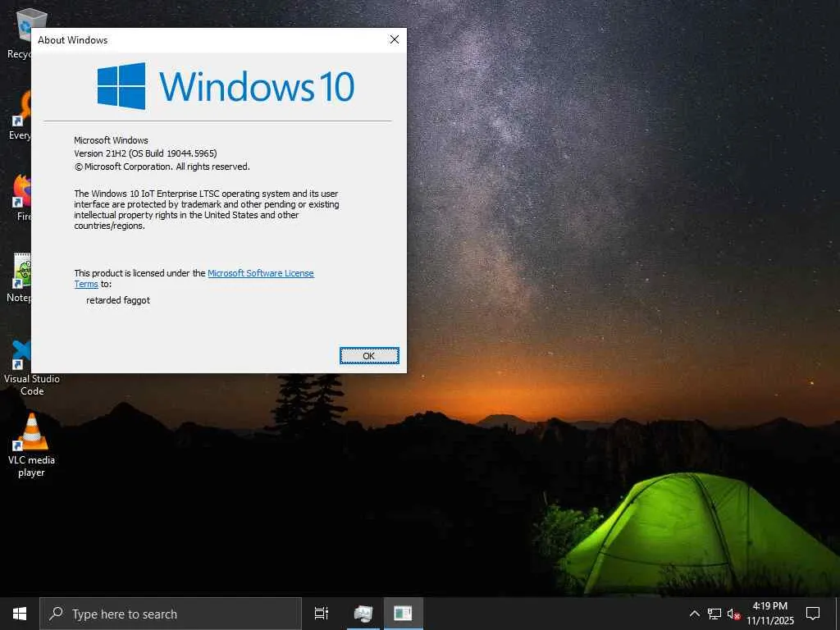
Task: Open the network status tray icon
Action: (714, 614)
